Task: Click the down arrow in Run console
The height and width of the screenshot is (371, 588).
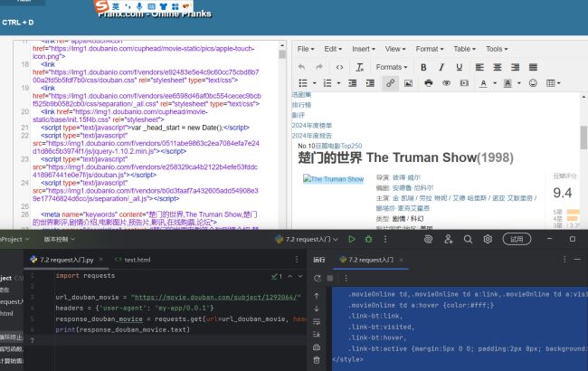Action: tap(317, 309)
